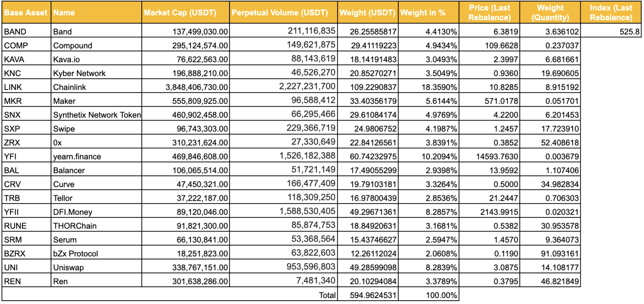Click the Weight in % header
The height and width of the screenshot is (304, 644).
click(429, 12)
